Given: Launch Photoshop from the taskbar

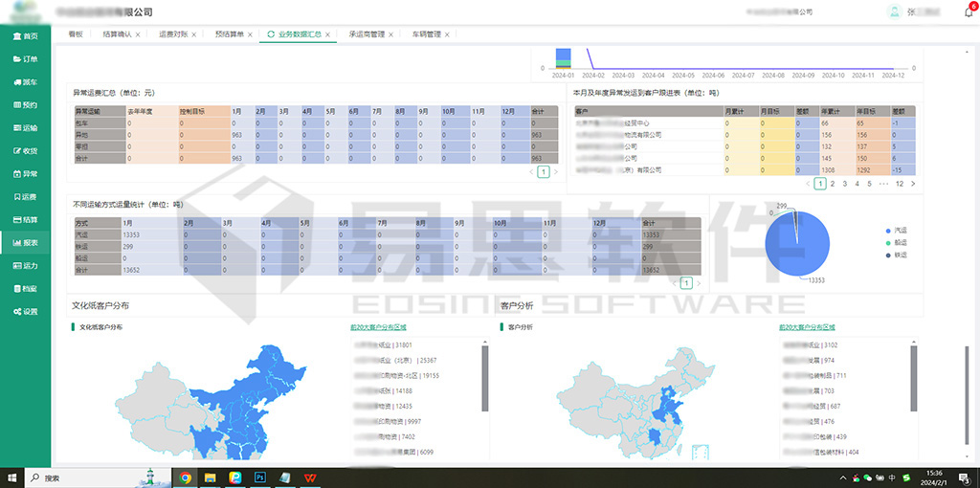Looking at the screenshot, I should [x=259, y=477].
